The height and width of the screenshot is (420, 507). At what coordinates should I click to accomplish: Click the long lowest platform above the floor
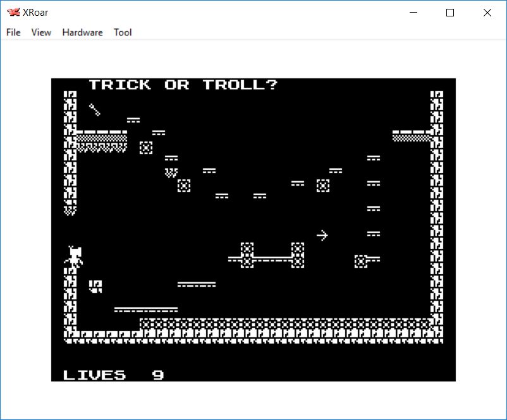(x=145, y=309)
